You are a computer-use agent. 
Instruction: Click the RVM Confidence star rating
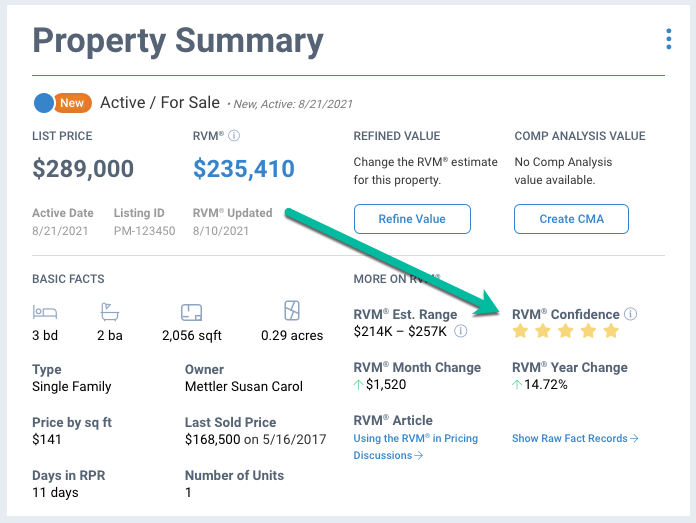566,331
